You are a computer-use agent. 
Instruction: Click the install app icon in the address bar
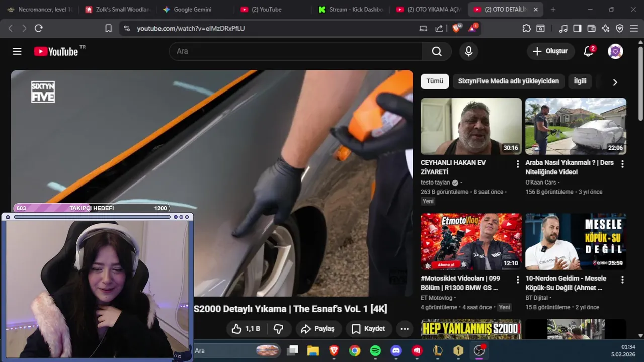[x=423, y=29]
